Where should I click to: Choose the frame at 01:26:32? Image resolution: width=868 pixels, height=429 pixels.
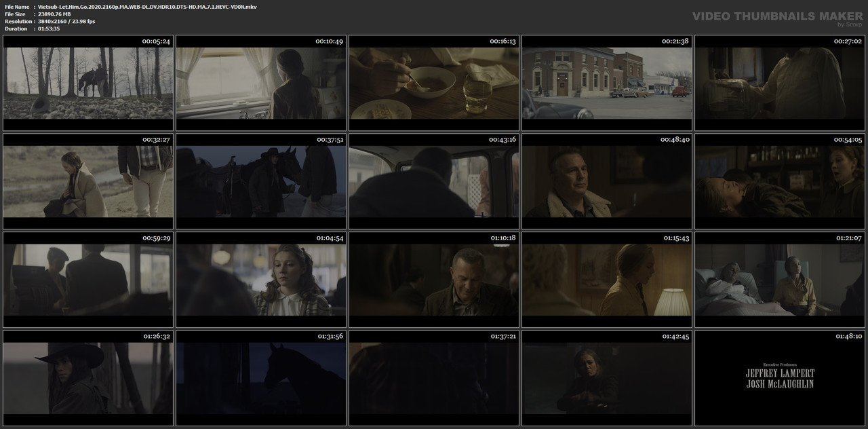pos(88,378)
